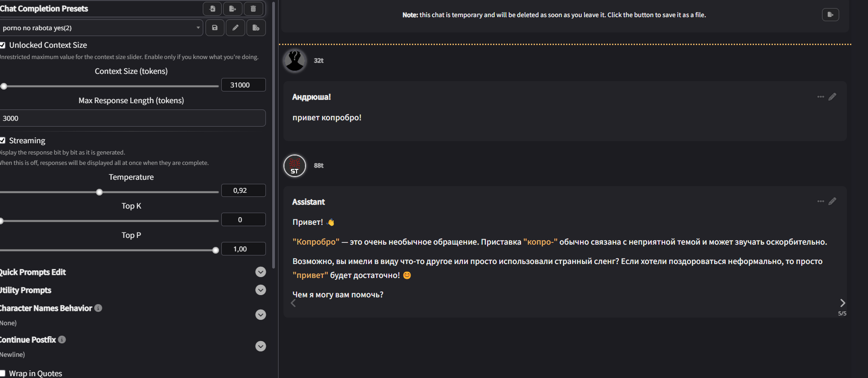This screenshot has width=868, height=378.
Task: Expand Character Names Behavior section
Action: [x=260, y=314]
